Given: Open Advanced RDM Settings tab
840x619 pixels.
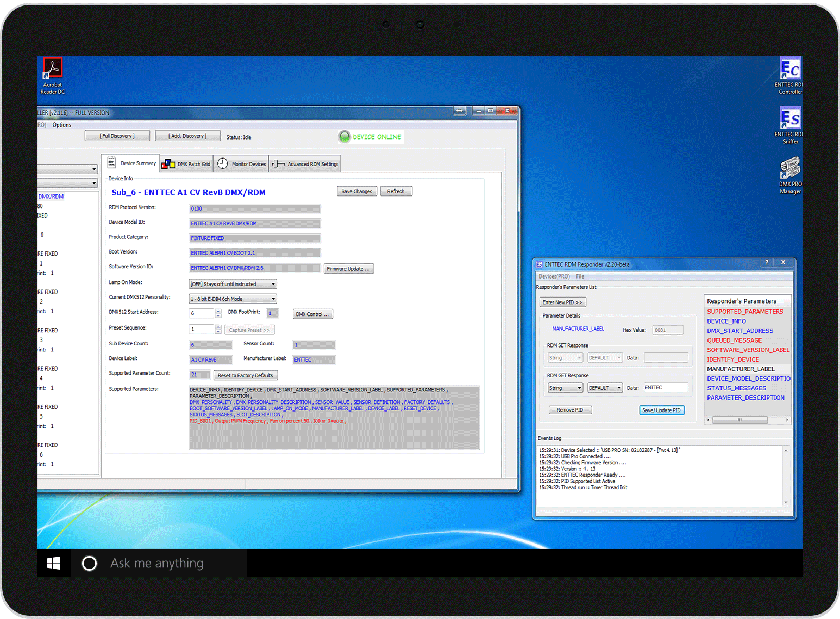Looking at the screenshot, I should [305, 164].
